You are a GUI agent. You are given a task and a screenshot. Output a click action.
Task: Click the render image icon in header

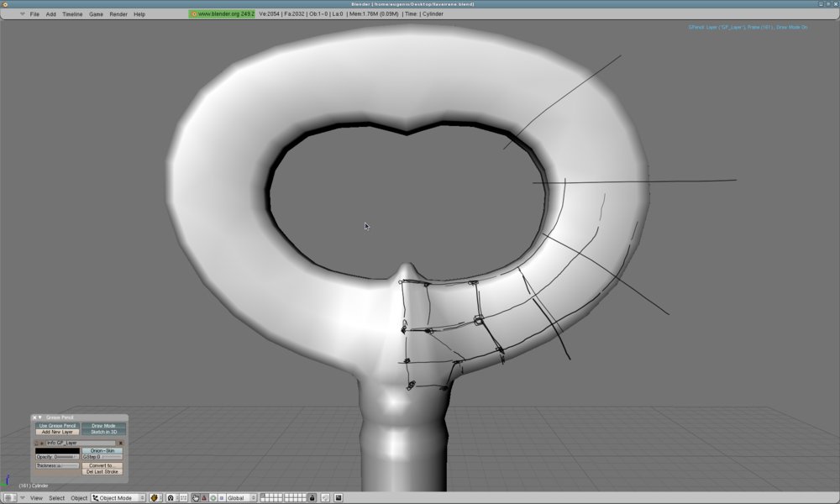[x=339, y=497]
